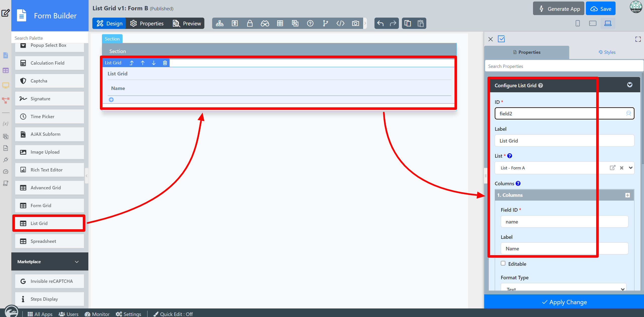
Task: Delete List Grid using trash icon
Action: coord(165,63)
